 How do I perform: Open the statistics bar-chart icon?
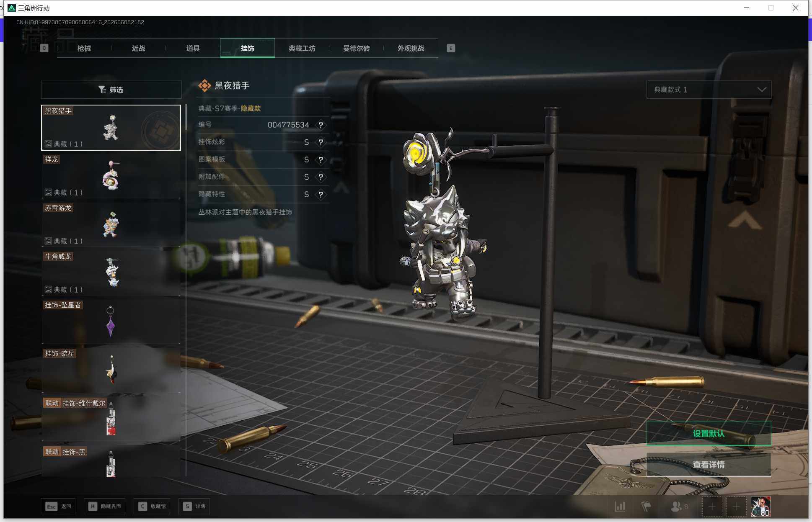tap(620, 507)
